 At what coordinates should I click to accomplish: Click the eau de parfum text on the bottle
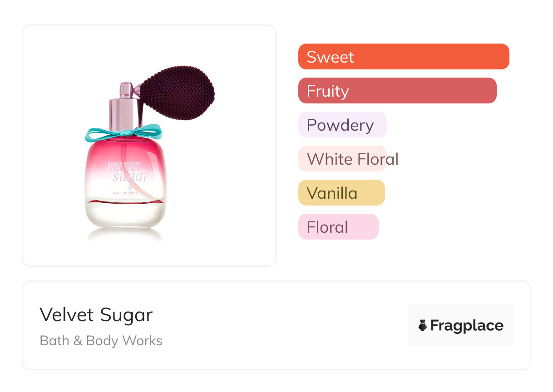[132, 194]
